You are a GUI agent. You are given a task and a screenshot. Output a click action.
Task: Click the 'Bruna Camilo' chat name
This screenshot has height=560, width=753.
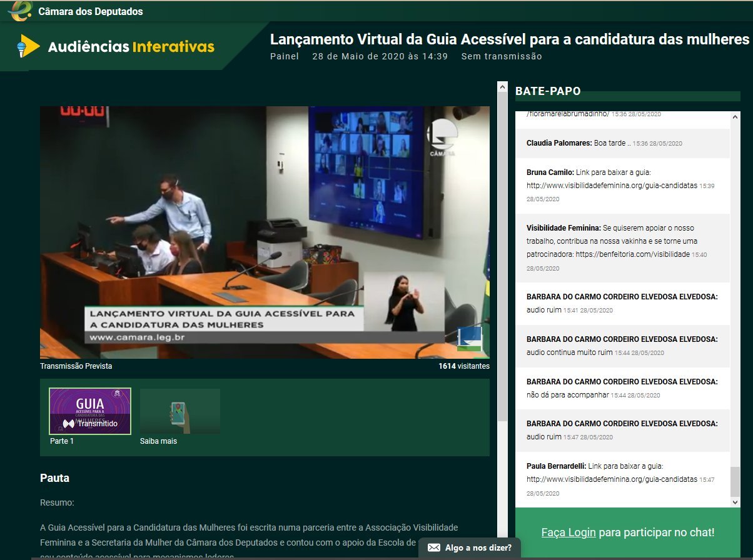pyautogui.click(x=551, y=172)
